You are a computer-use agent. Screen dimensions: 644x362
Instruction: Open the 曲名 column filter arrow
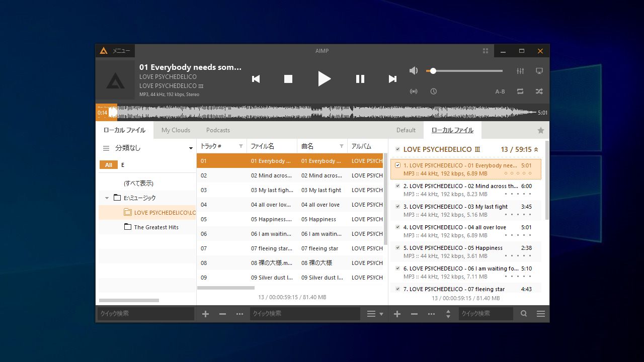tap(342, 146)
